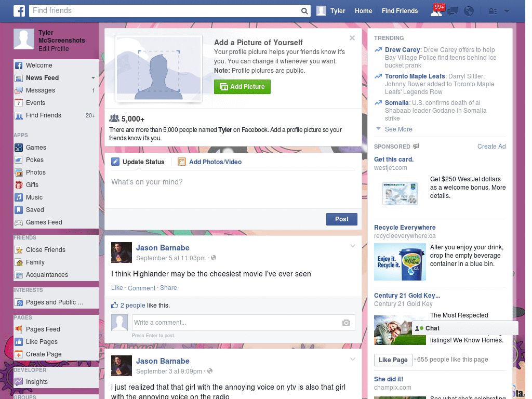The height and width of the screenshot is (399, 532).
Task: Open Create Page in sidebar
Action: [44, 354]
